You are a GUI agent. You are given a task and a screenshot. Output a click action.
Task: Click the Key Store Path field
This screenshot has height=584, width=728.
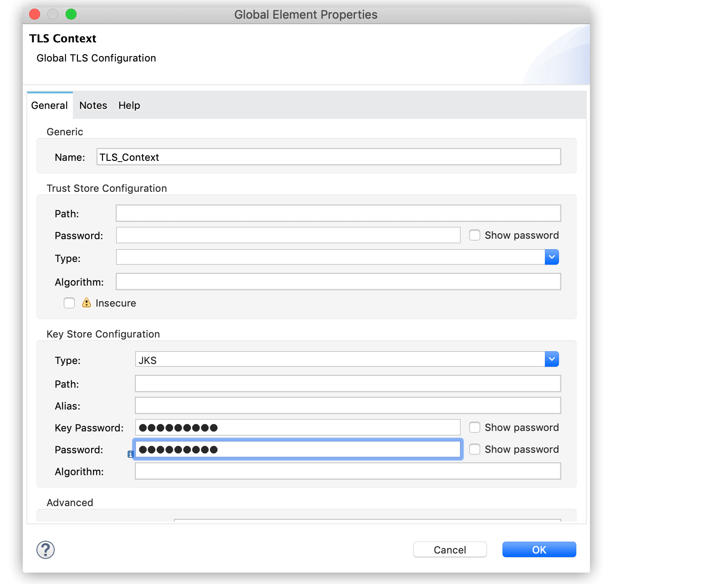(x=348, y=384)
